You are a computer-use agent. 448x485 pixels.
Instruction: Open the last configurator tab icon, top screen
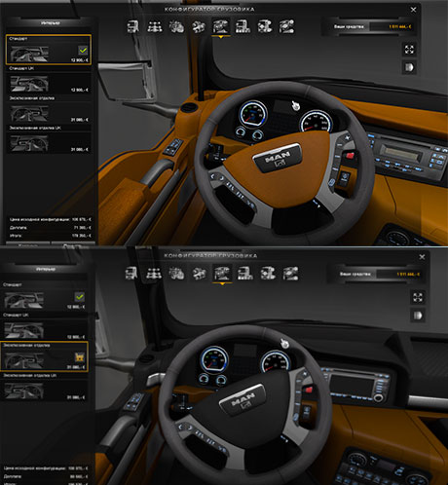(x=286, y=26)
